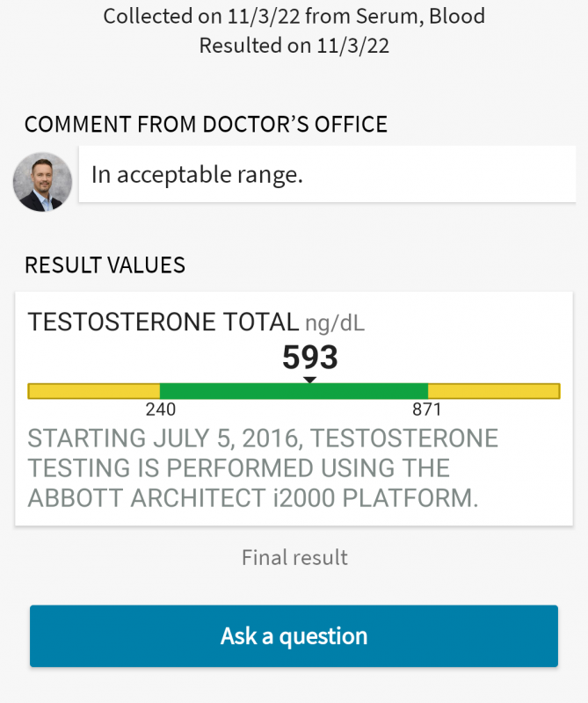Click the ng/dL unit label
The width and height of the screenshot is (588, 703).
(x=335, y=323)
